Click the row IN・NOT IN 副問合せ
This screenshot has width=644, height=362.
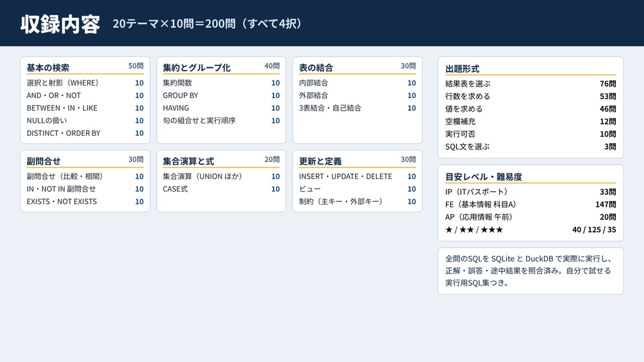(x=85, y=189)
